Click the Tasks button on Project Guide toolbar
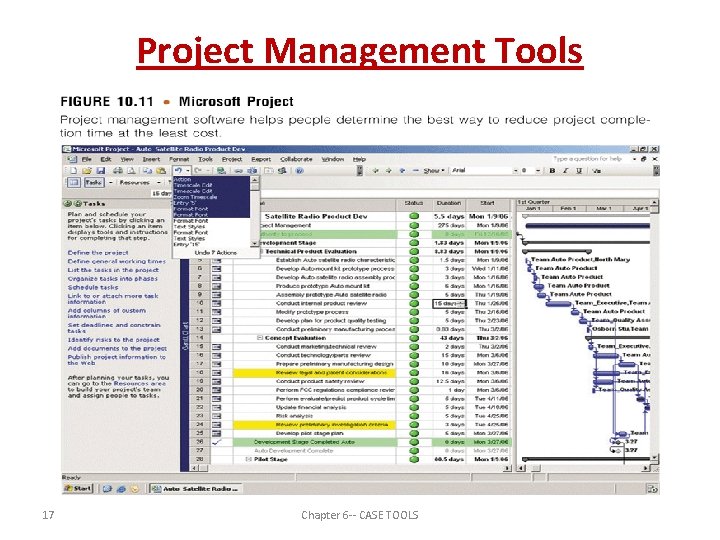 (x=94, y=183)
